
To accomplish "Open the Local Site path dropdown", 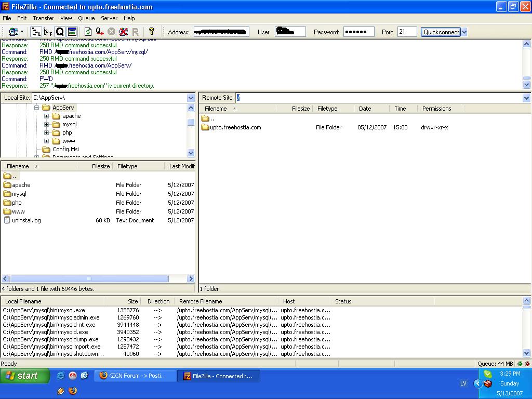I will tap(191, 98).
